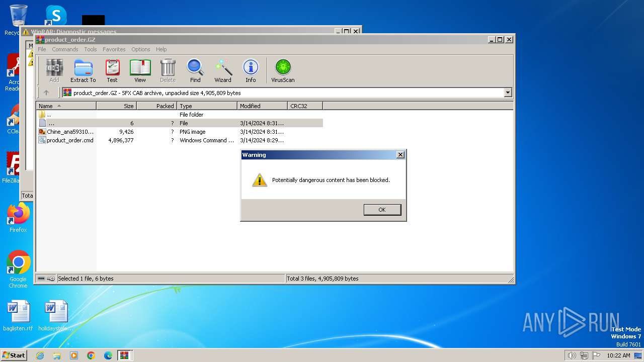This screenshot has height=362, width=644.
Task: Select the 6-byte '...' file row
Action: tap(180, 123)
